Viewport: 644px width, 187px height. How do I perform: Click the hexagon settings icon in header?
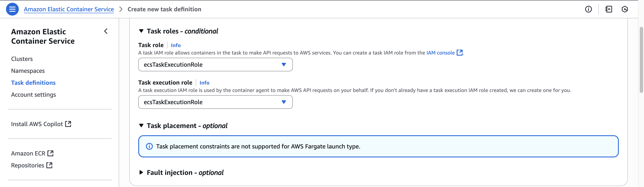click(x=625, y=9)
